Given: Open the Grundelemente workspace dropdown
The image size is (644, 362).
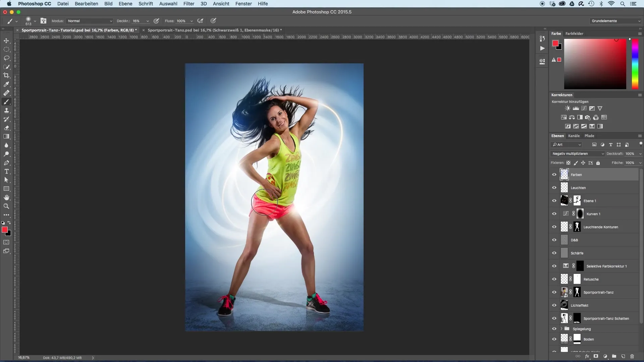Looking at the screenshot, I should (x=616, y=21).
